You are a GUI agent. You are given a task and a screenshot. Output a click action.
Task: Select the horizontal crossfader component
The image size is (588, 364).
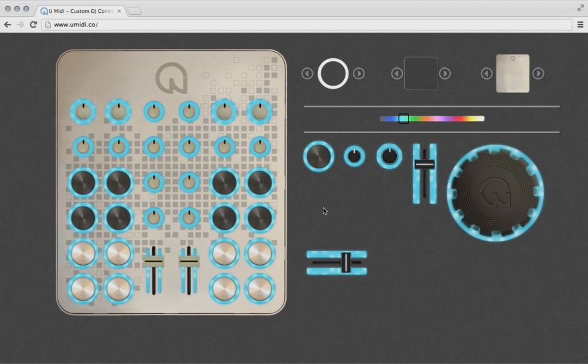coord(337,262)
